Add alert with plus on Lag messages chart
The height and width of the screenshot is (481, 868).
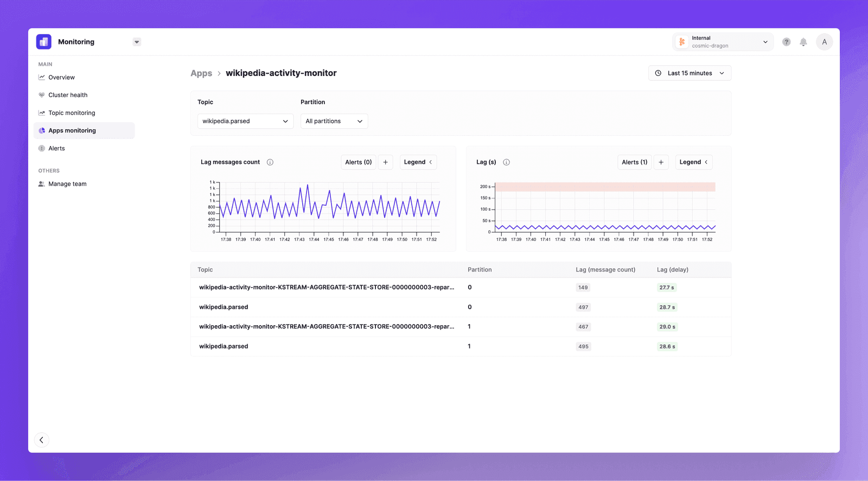click(x=385, y=162)
